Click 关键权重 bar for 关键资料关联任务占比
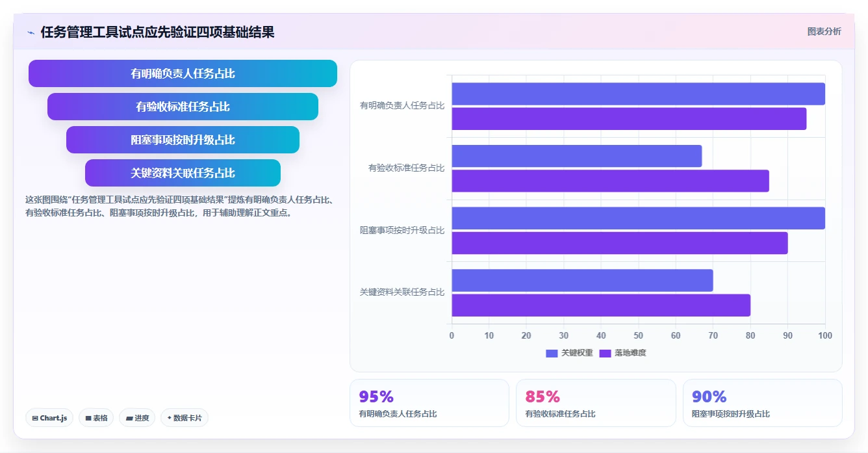Viewport: 868px width, 453px height. (x=583, y=281)
